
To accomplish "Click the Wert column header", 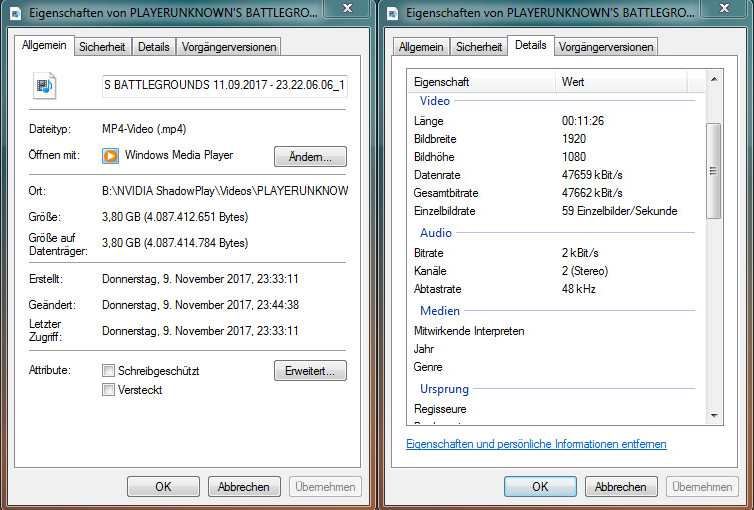I will point(621,82).
